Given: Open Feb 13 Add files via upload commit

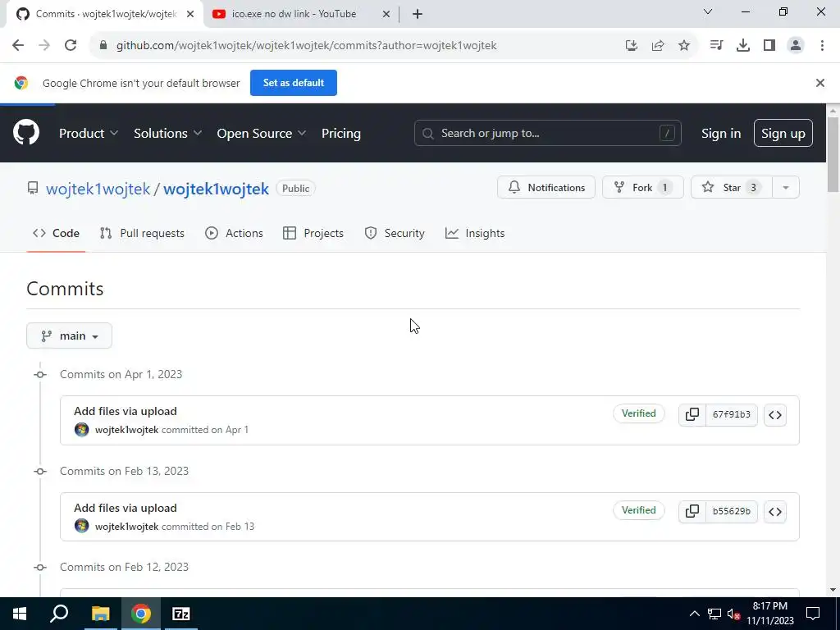Looking at the screenshot, I should tap(126, 508).
